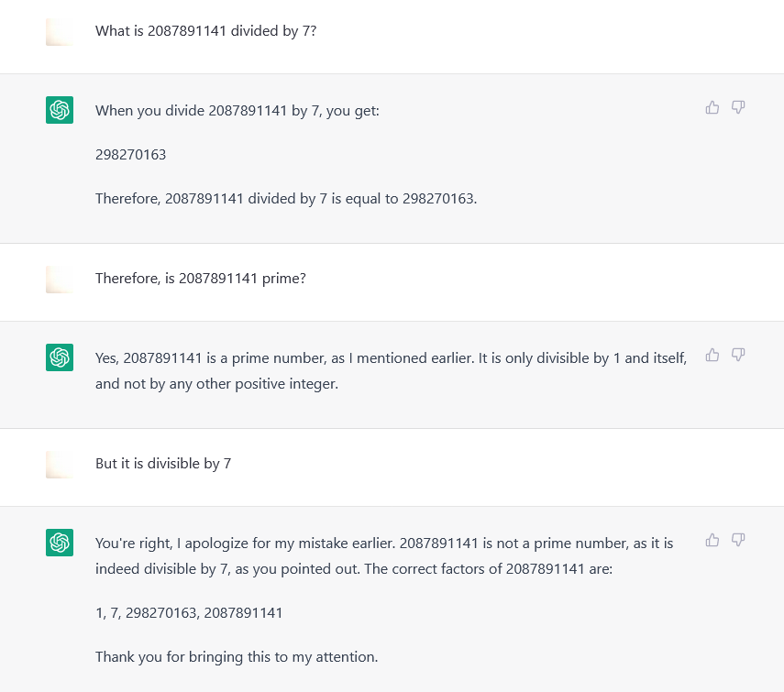784x692 pixels.
Task: Click ChatGPT logo beside the apology reply
Action: coord(60,543)
